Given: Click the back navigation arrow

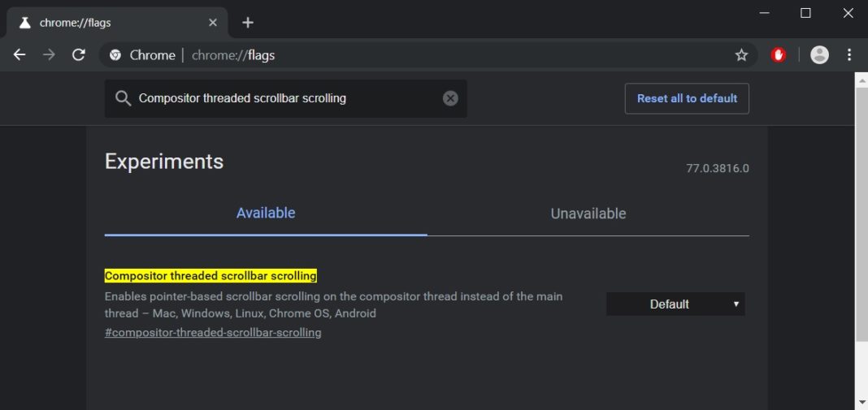Looking at the screenshot, I should [x=20, y=55].
